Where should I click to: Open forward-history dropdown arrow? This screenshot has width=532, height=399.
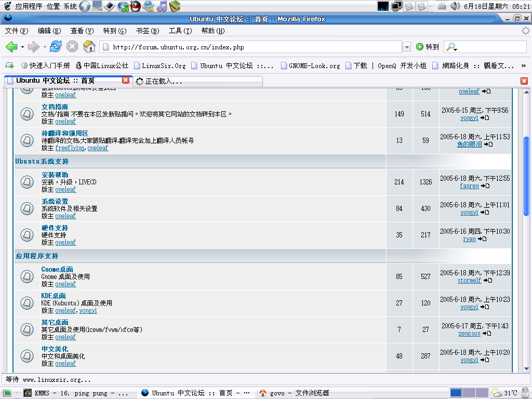[45, 47]
